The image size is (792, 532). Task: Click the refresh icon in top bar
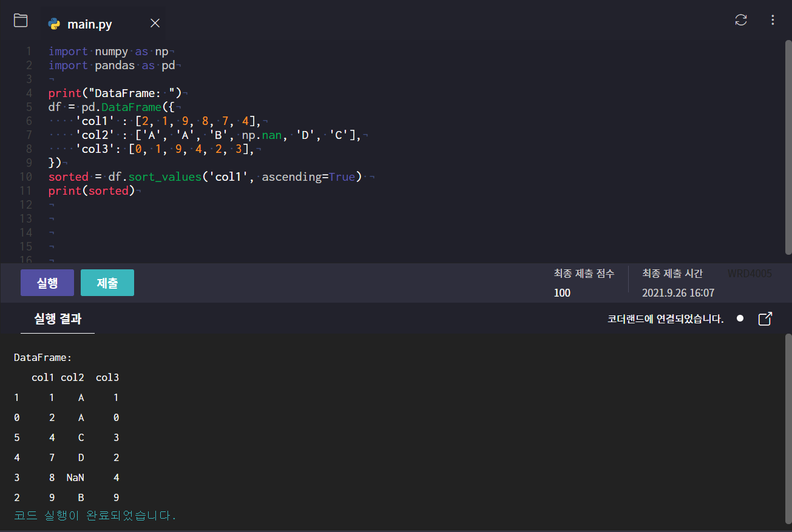[x=741, y=20]
